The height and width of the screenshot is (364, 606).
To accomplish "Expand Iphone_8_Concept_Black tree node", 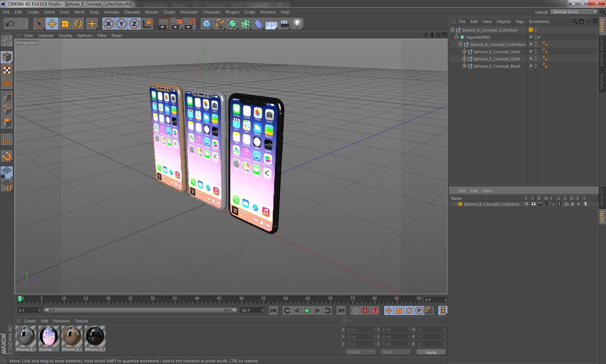I will pyautogui.click(x=464, y=66).
